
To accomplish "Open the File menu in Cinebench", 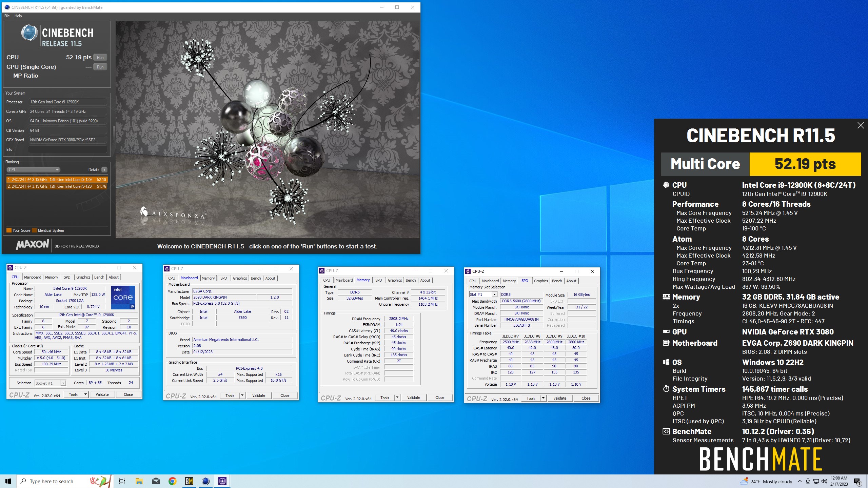I will [7, 16].
